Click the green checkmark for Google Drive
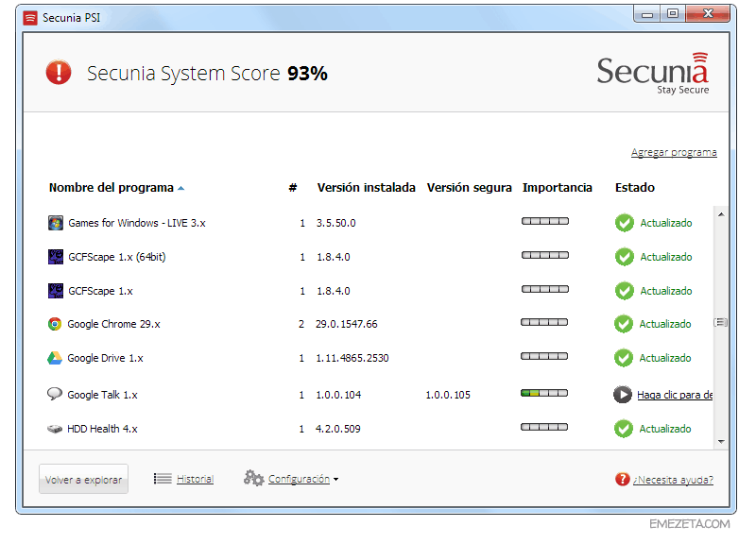 [x=624, y=358]
